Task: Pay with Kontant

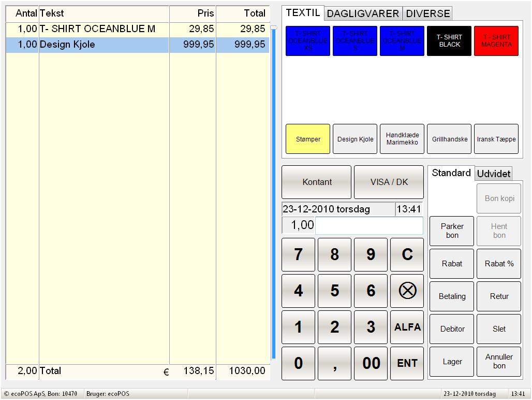Action: pyautogui.click(x=316, y=182)
